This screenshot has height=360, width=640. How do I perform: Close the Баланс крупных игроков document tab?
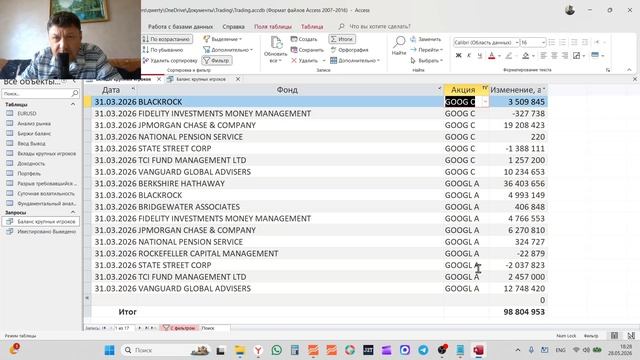point(238,79)
